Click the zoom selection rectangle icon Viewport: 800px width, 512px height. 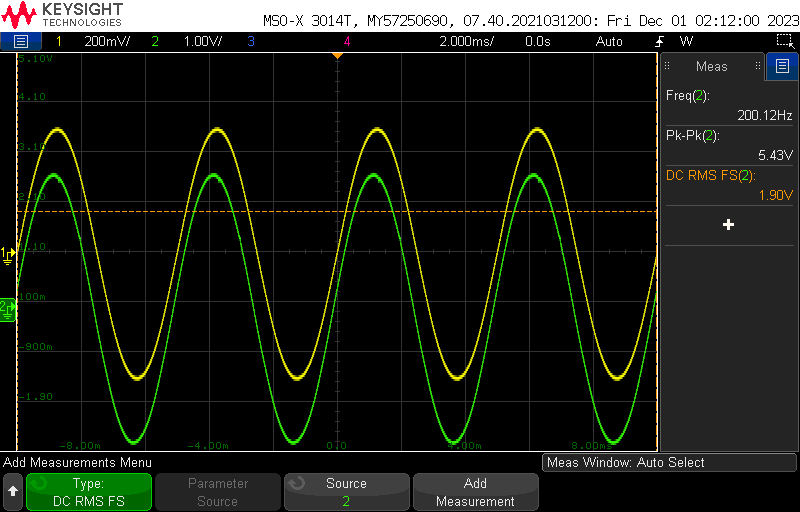pos(785,41)
